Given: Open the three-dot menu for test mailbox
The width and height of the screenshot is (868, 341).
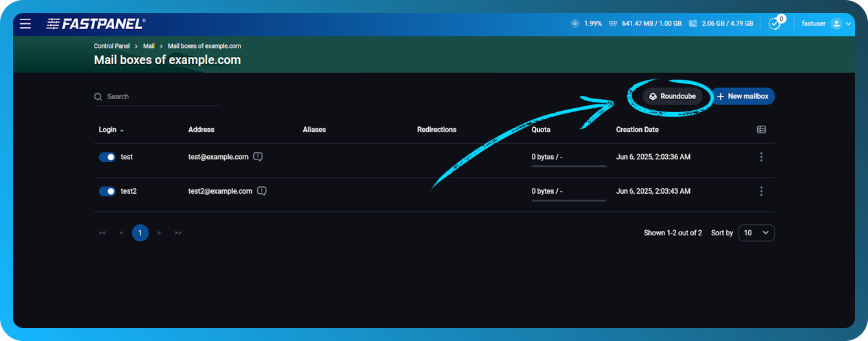Looking at the screenshot, I should (x=761, y=157).
